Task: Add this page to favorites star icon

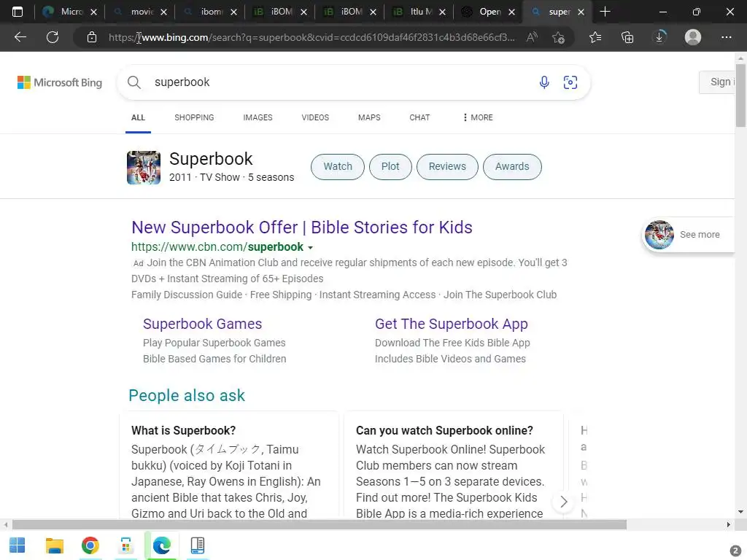Action: [558, 37]
